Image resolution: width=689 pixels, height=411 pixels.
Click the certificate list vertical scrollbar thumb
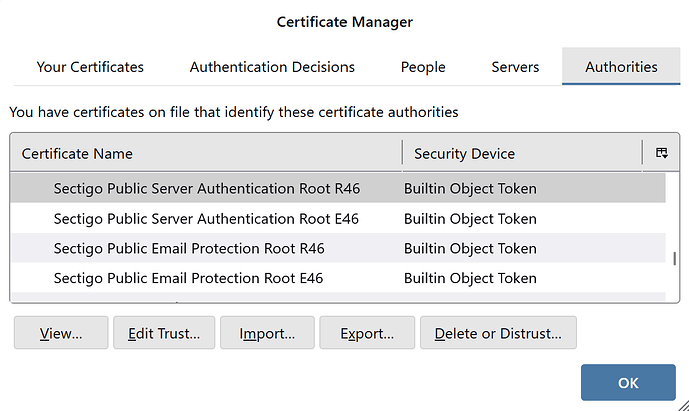click(674, 257)
